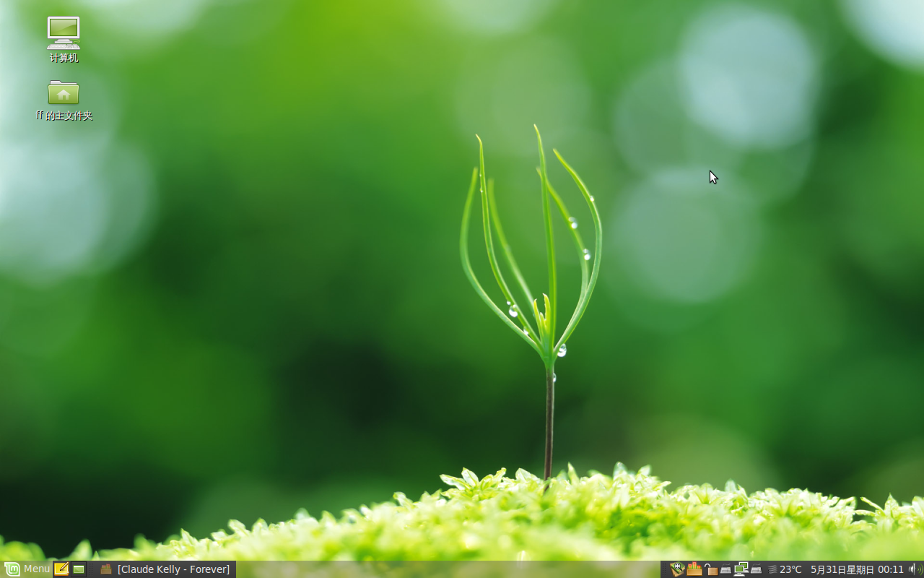The height and width of the screenshot is (578, 924).
Task: Launch the notes app from panel
Action: tap(61, 569)
